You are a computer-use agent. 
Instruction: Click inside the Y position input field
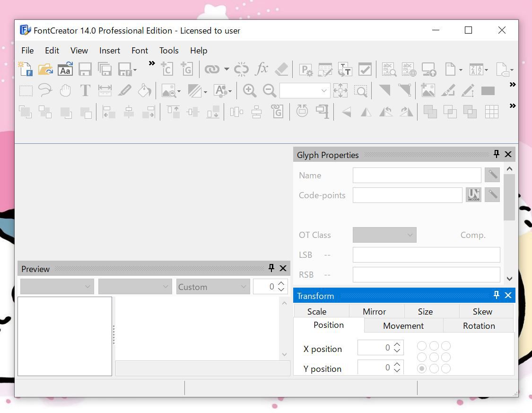[x=377, y=368]
